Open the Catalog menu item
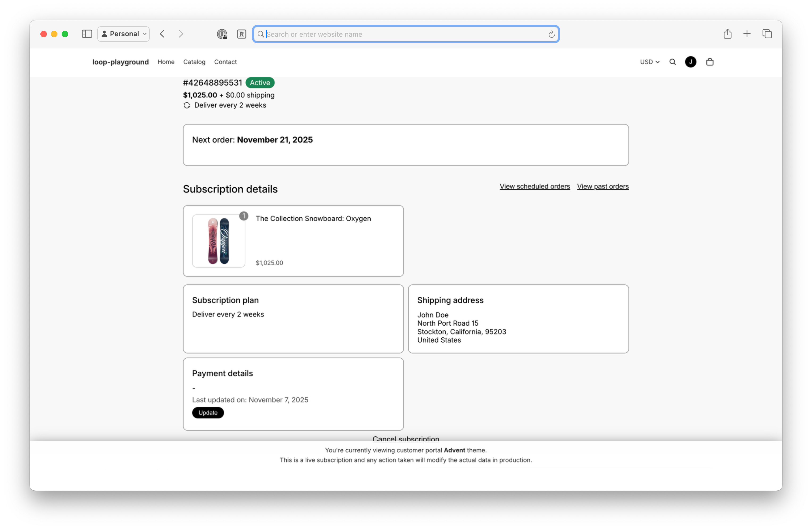Image resolution: width=812 pixels, height=530 pixels. pyautogui.click(x=194, y=62)
